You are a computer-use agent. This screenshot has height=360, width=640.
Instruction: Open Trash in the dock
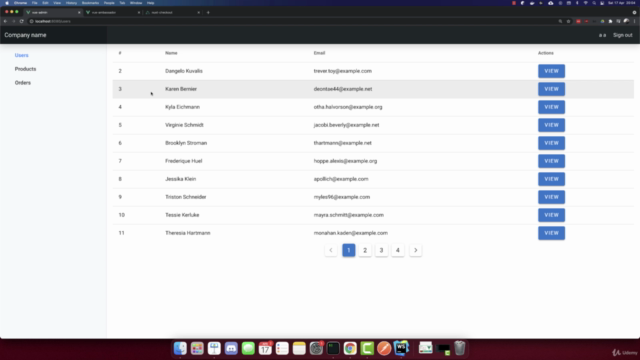pyautogui.click(x=460, y=348)
